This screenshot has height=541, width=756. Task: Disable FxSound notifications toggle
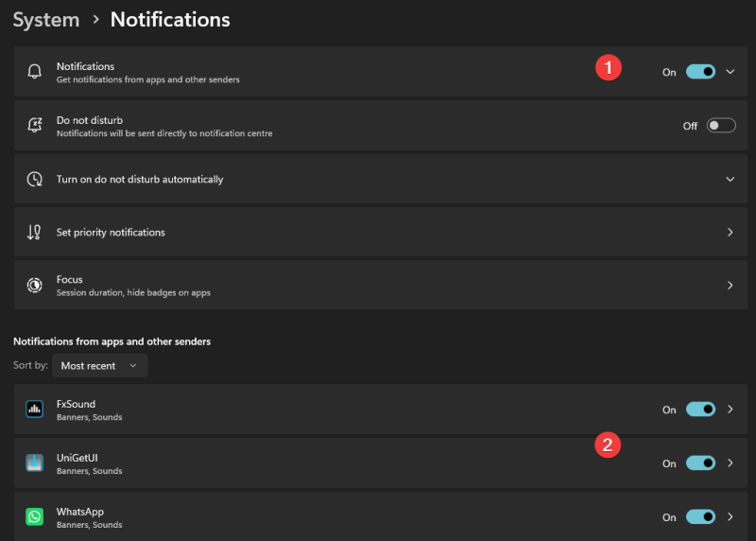pos(700,410)
